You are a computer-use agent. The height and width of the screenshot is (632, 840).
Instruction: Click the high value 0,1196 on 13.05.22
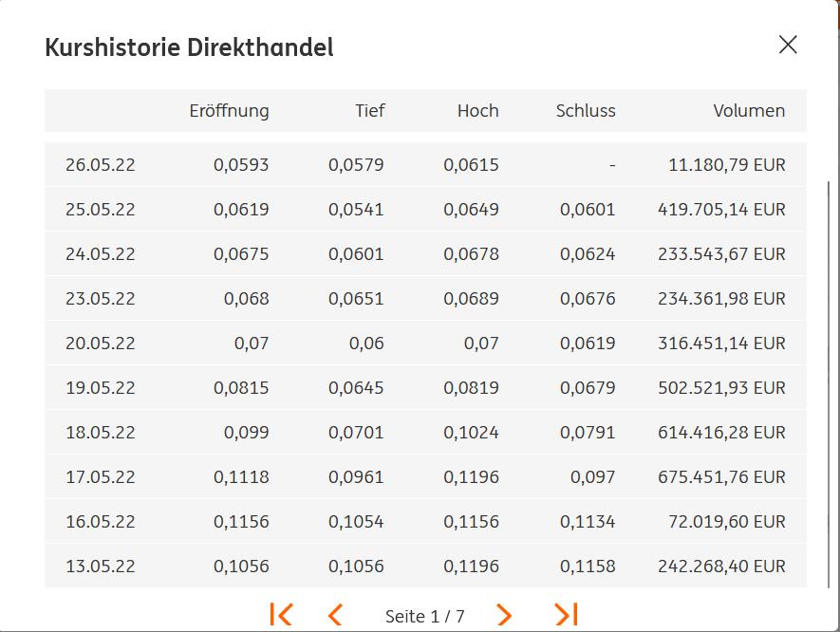(x=474, y=566)
